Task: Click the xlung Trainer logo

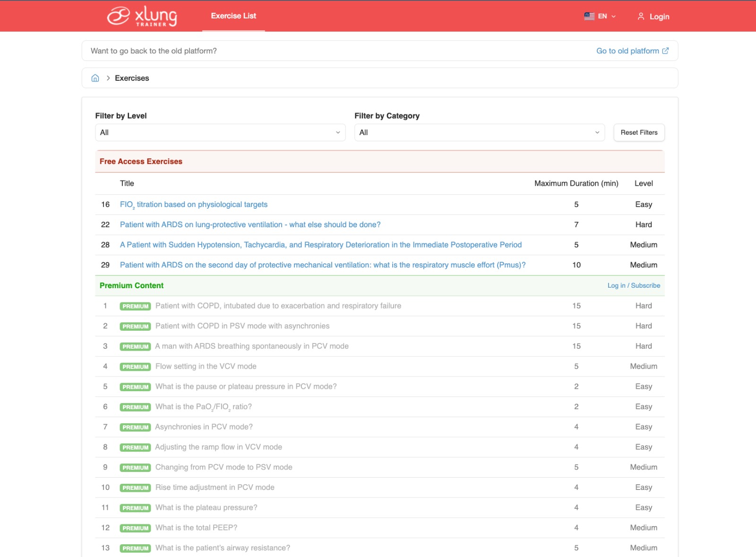Action: (x=142, y=16)
